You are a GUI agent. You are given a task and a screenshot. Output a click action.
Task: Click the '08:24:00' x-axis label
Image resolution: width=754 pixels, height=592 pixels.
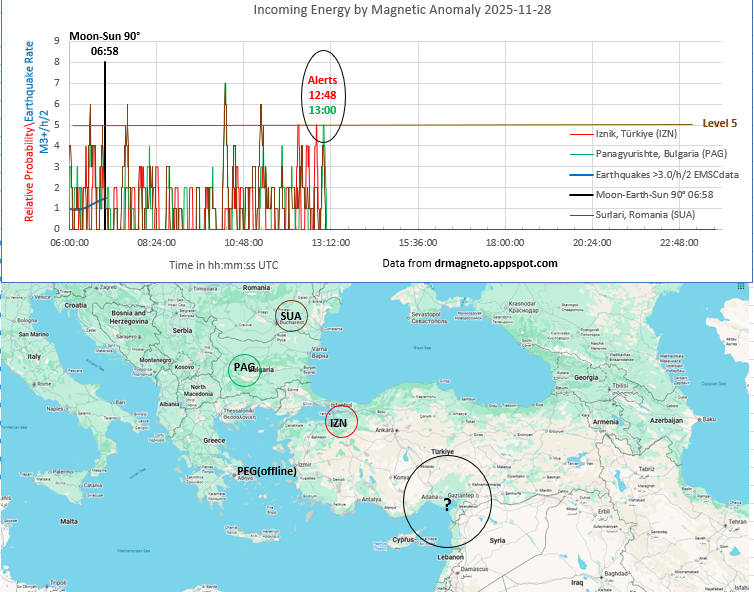point(157,243)
